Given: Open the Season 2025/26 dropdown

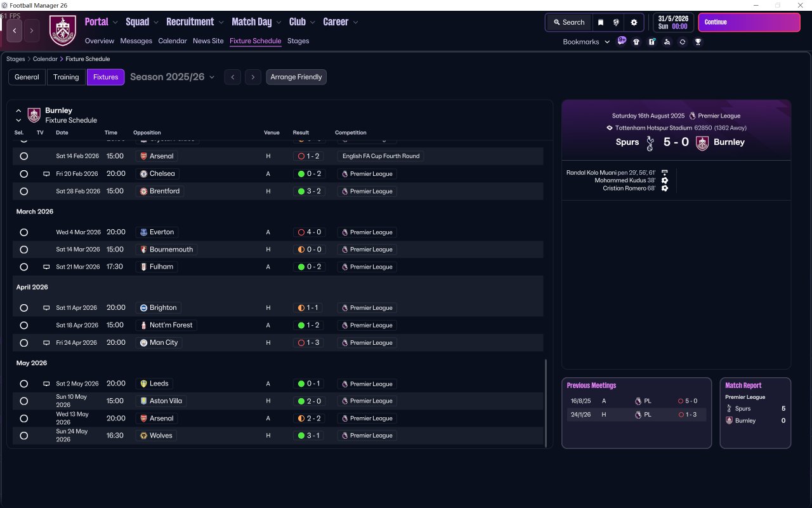Looking at the screenshot, I should click(172, 77).
